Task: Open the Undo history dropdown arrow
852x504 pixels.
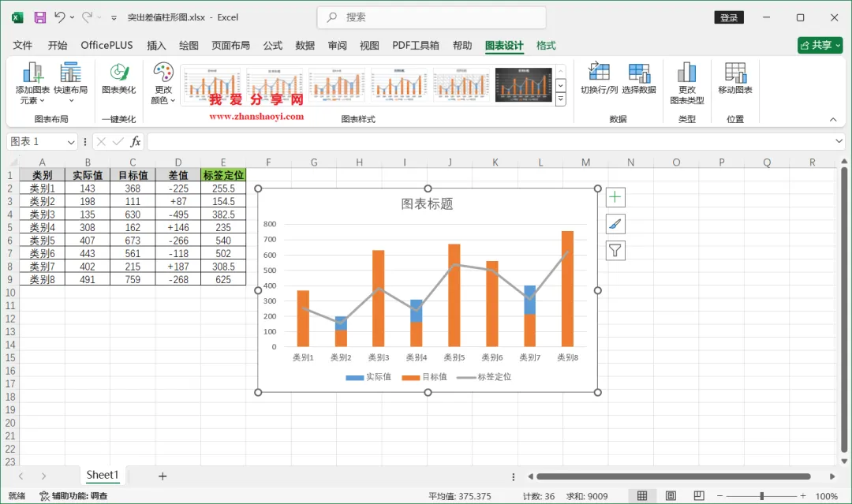Action: click(72, 17)
